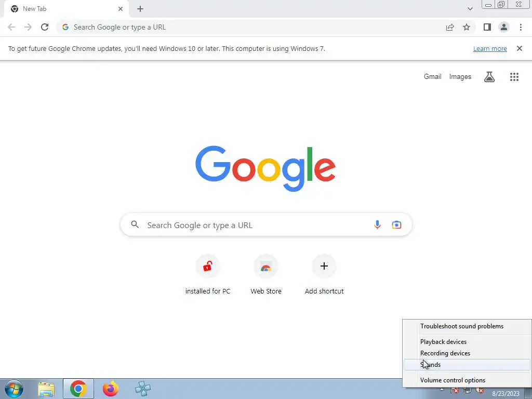Click the taskbar date 8/23/2023
The image size is (532, 399).
506,394
